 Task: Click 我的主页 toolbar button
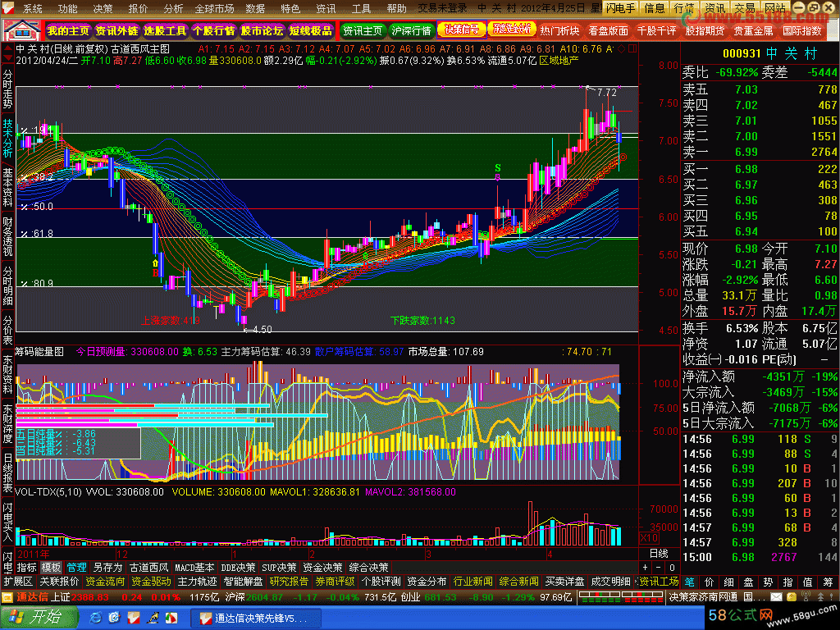coord(68,31)
